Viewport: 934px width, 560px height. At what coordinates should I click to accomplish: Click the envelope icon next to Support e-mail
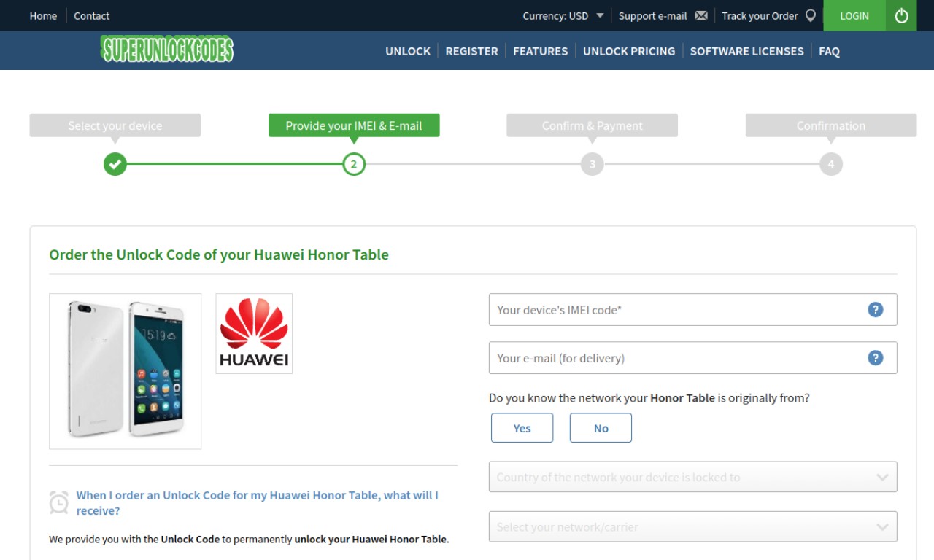coord(701,15)
